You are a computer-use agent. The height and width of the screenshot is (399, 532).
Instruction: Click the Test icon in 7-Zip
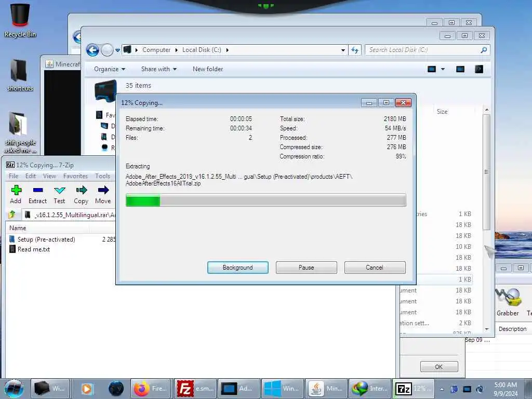[59, 194]
